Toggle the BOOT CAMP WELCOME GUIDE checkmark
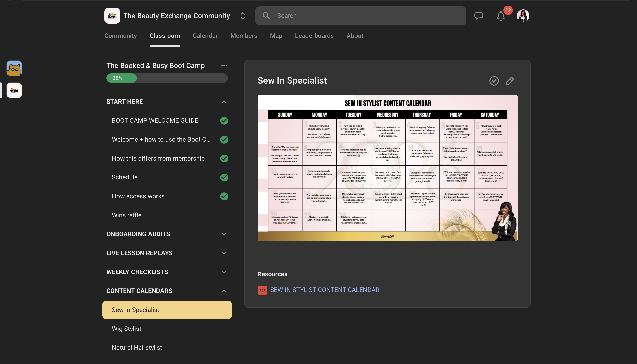The image size is (637, 364). coord(224,120)
